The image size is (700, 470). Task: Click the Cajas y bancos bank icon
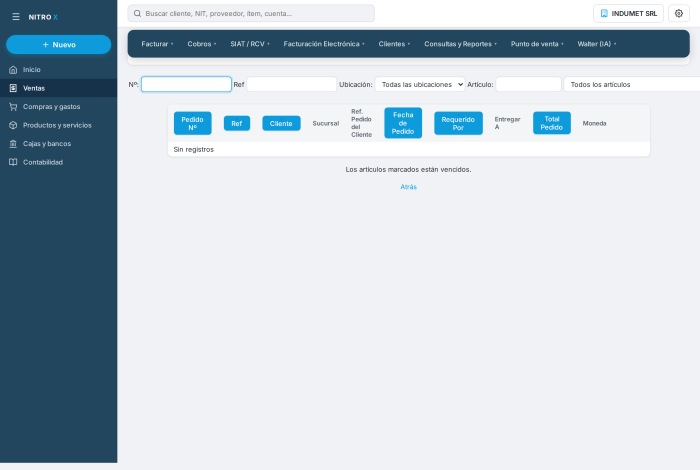(x=13, y=144)
